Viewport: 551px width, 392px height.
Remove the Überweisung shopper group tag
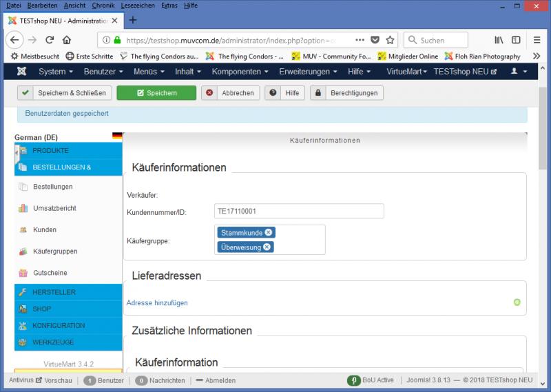coord(267,247)
